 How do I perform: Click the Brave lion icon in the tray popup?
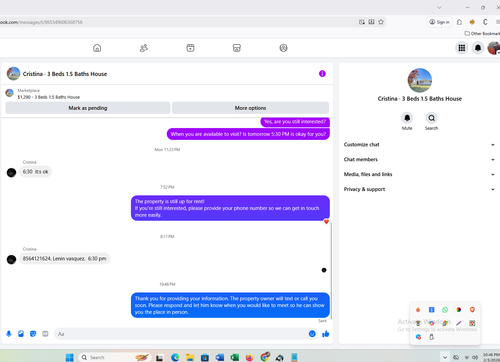pos(472,310)
